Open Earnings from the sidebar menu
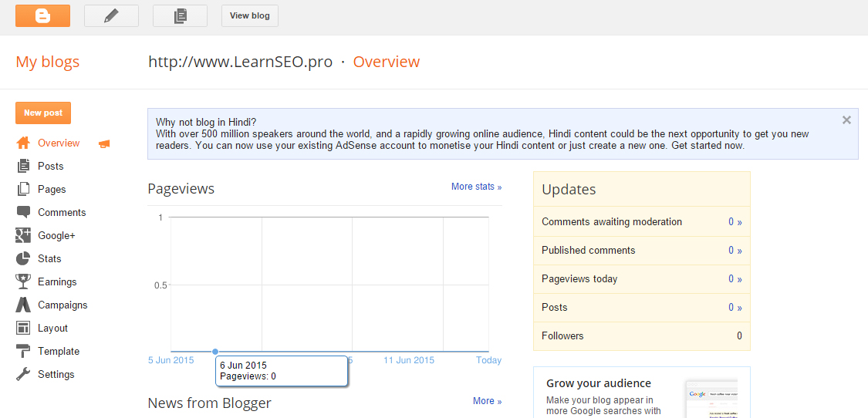The height and width of the screenshot is (418, 868). point(57,281)
